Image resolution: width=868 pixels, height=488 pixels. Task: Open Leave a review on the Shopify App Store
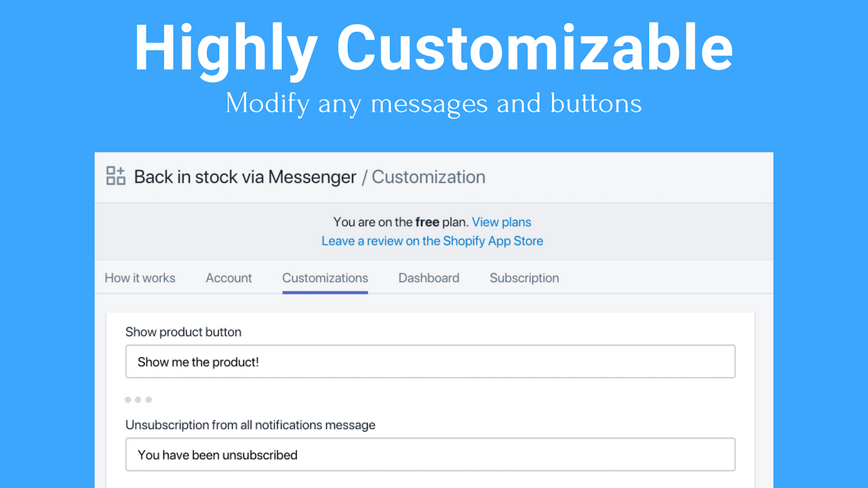(432, 241)
